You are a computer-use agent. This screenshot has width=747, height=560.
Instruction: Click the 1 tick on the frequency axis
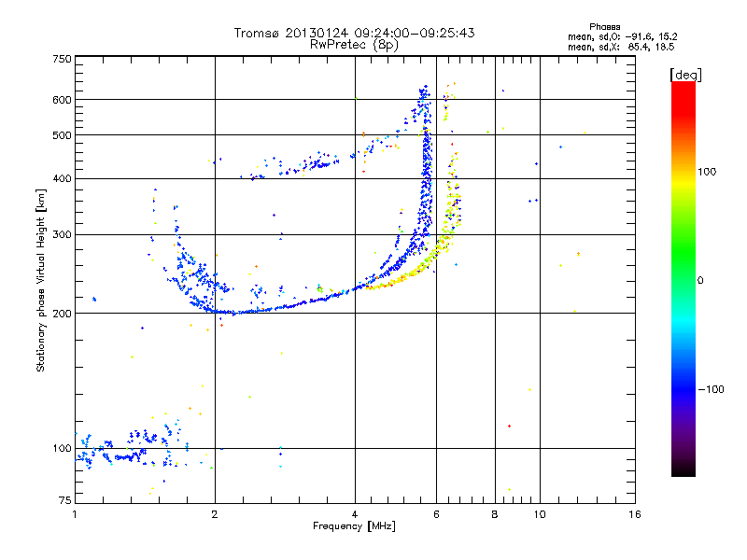75,514
